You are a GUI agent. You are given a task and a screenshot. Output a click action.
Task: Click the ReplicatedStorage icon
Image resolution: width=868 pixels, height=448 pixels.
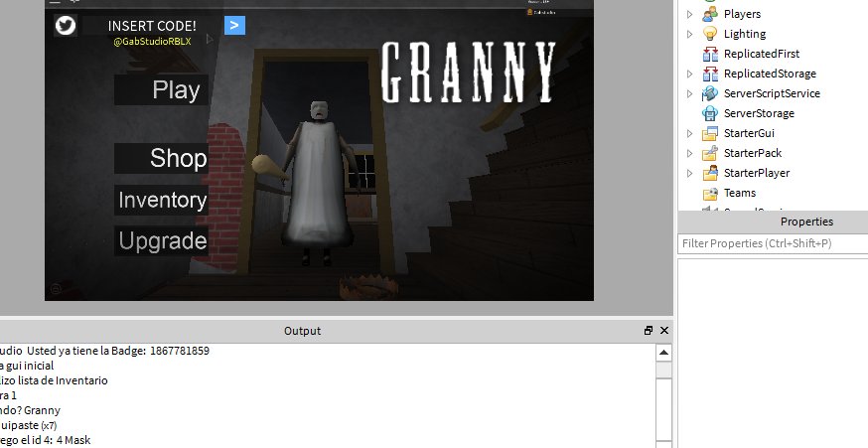710,74
